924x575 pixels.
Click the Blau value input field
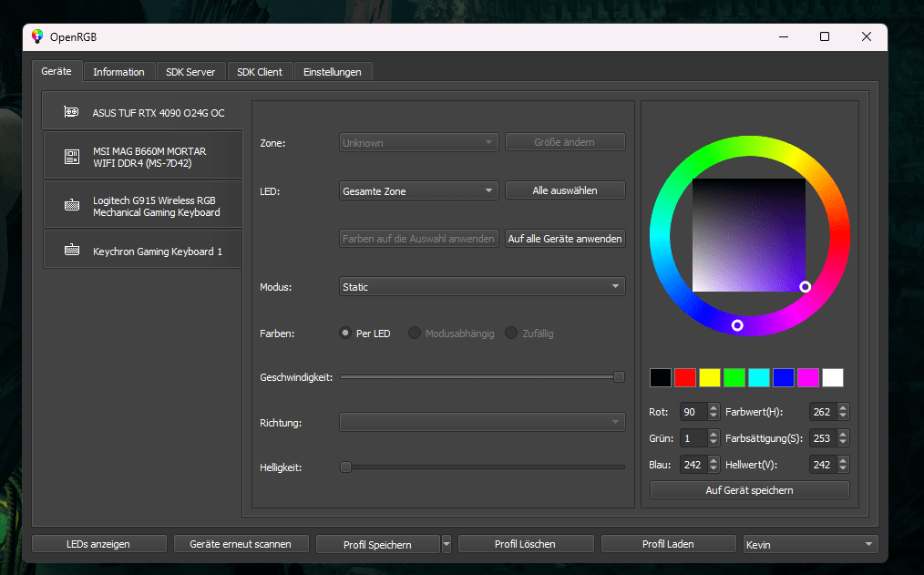point(693,465)
